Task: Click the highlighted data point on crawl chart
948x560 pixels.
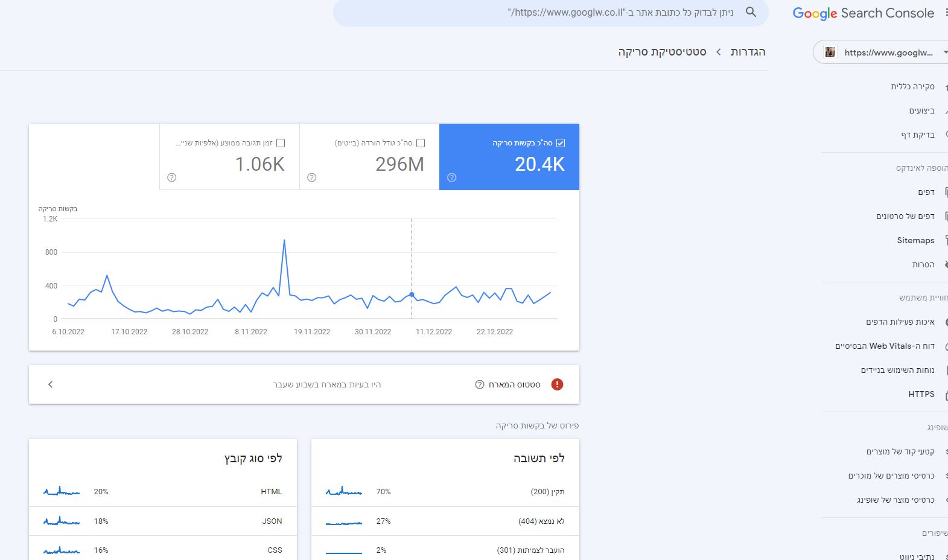Action: click(412, 294)
